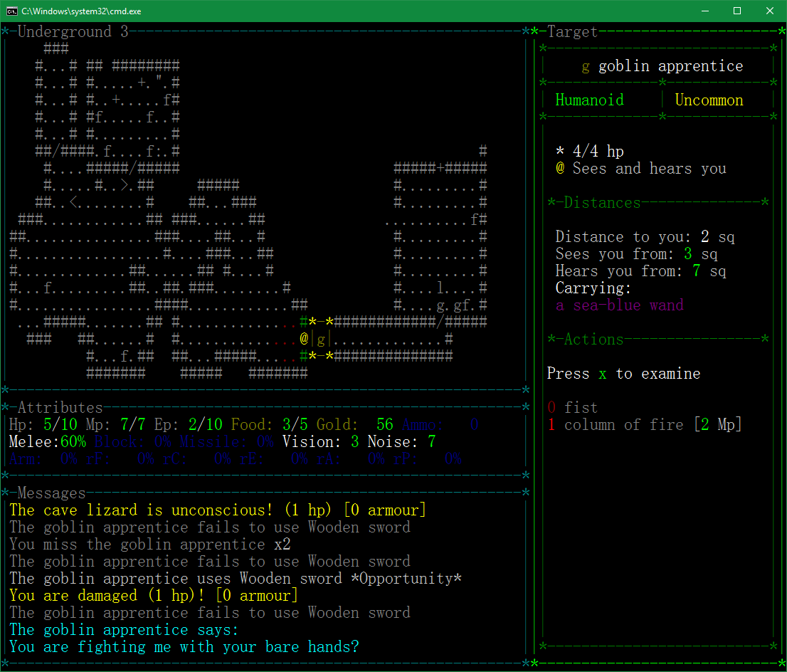Click the 'You miss the goblin apprentice x2' message
The height and width of the screenshot is (672, 787).
coord(149,544)
